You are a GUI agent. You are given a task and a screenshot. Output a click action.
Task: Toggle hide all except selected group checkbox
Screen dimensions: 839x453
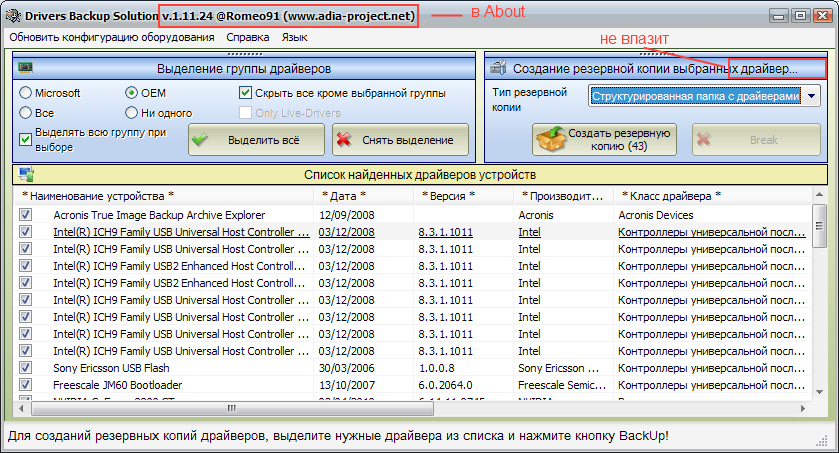pos(246,93)
